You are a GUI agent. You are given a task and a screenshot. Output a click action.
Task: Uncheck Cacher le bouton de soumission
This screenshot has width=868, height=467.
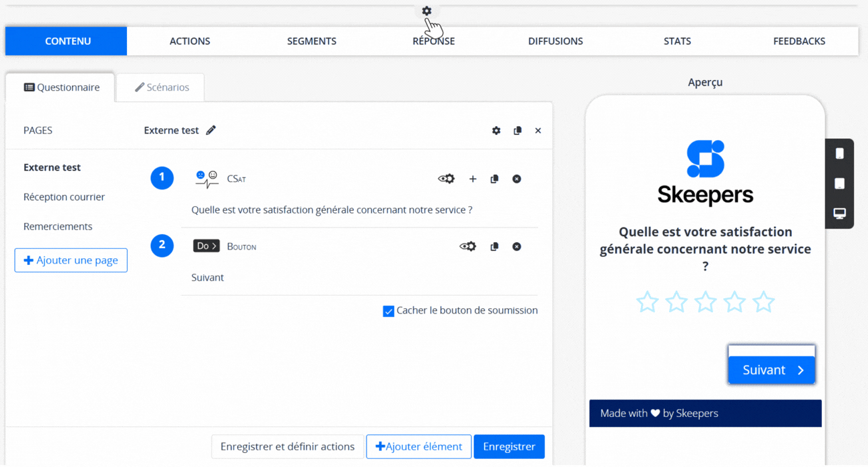389,311
